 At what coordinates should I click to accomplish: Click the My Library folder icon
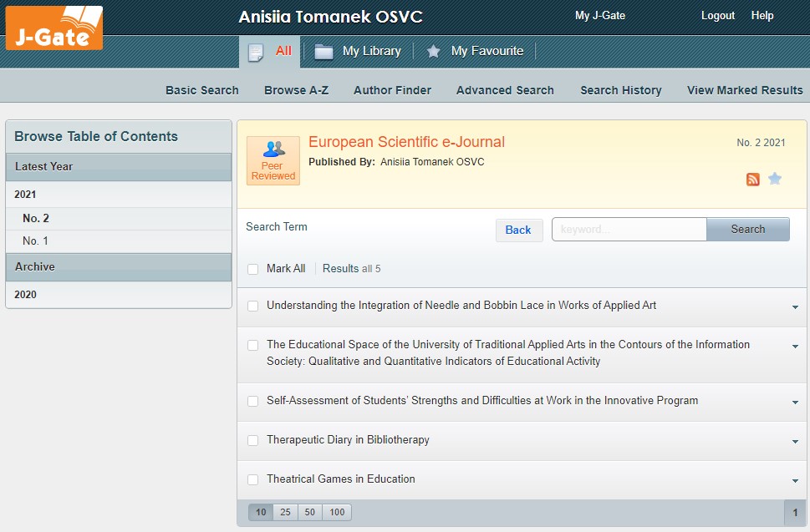pos(323,52)
